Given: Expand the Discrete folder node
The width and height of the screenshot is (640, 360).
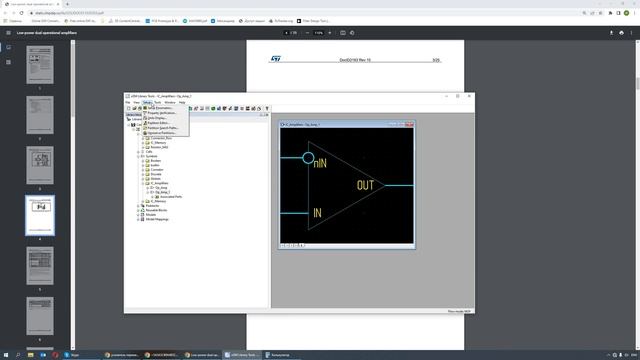Looking at the screenshot, I should tap(143, 174).
